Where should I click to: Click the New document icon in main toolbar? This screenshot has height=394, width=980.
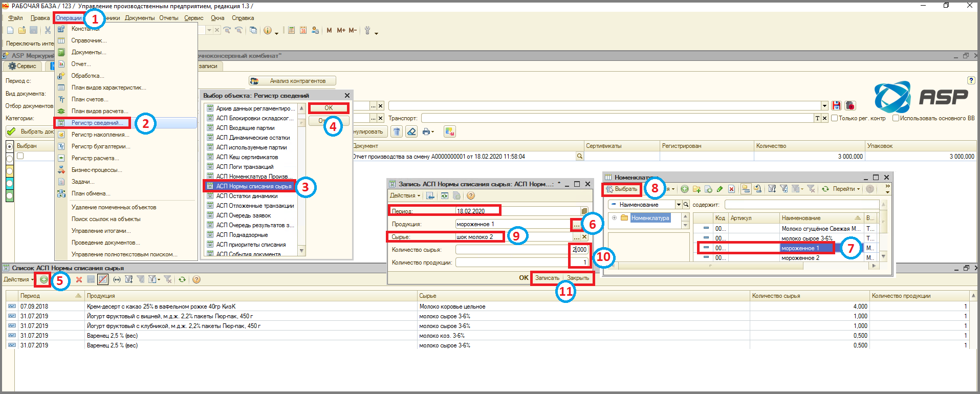click(10, 30)
